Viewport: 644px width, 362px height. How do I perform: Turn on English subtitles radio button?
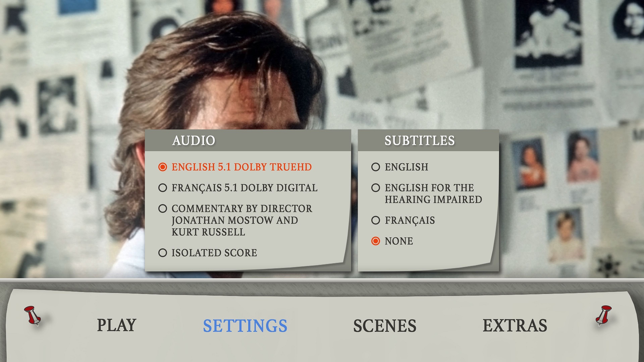coord(376,167)
